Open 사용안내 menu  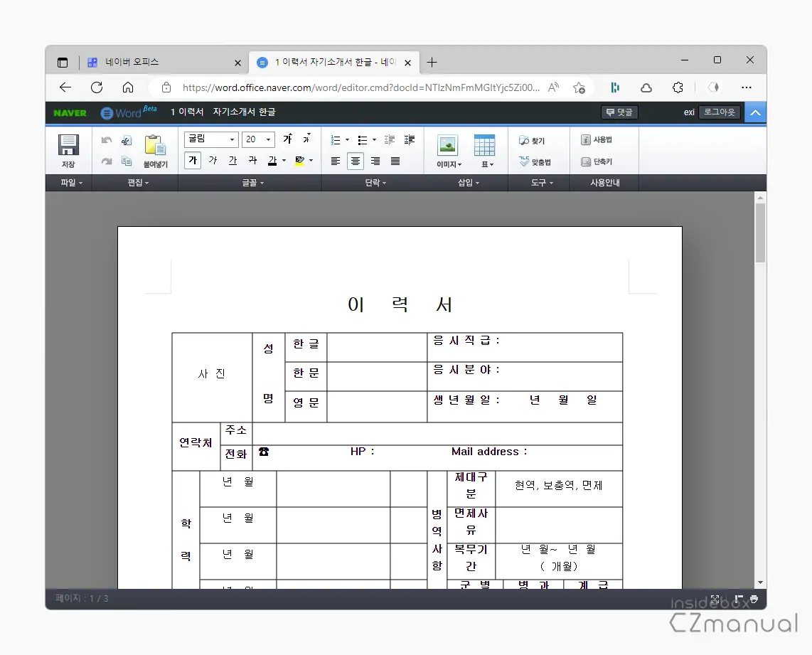(x=605, y=183)
